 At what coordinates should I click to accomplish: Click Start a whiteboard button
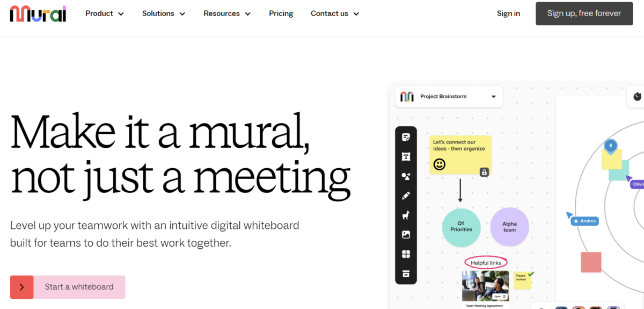click(68, 287)
